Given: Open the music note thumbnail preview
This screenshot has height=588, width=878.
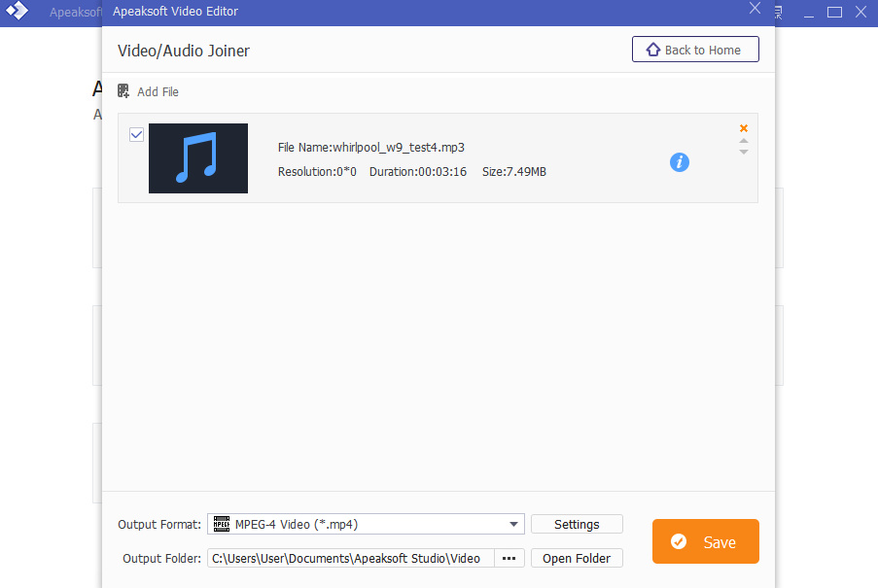Looking at the screenshot, I should pos(198,158).
